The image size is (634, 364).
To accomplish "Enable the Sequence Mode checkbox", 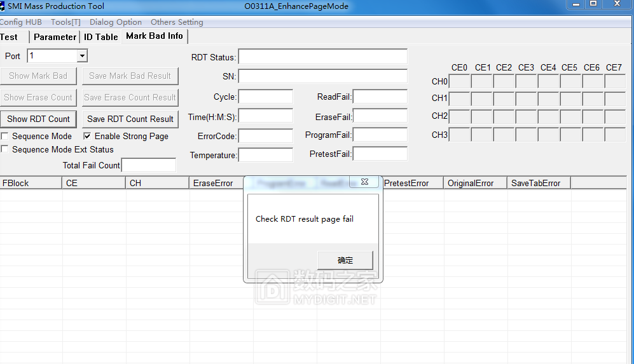I will [x=5, y=136].
